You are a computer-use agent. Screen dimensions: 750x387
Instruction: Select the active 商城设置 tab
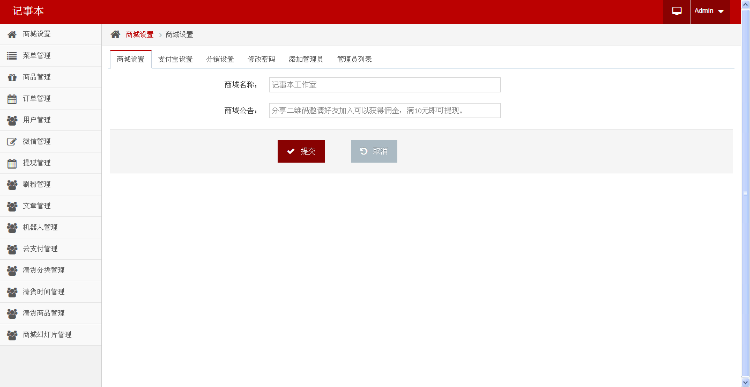click(131, 59)
